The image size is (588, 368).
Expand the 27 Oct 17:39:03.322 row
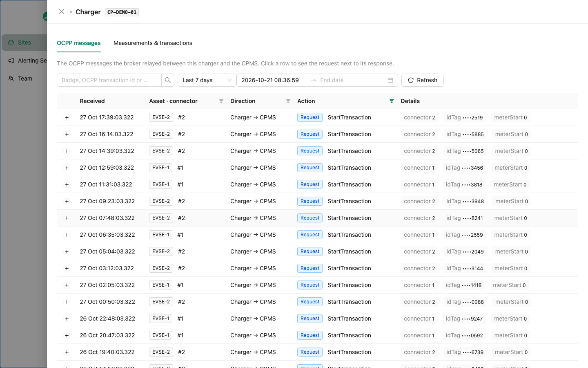(67, 117)
